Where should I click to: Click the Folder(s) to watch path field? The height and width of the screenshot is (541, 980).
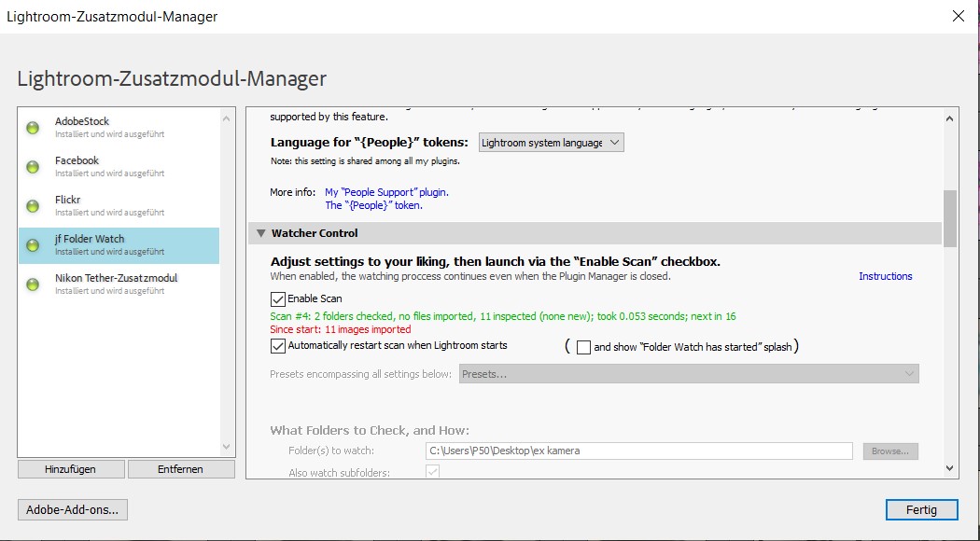click(637, 451)
